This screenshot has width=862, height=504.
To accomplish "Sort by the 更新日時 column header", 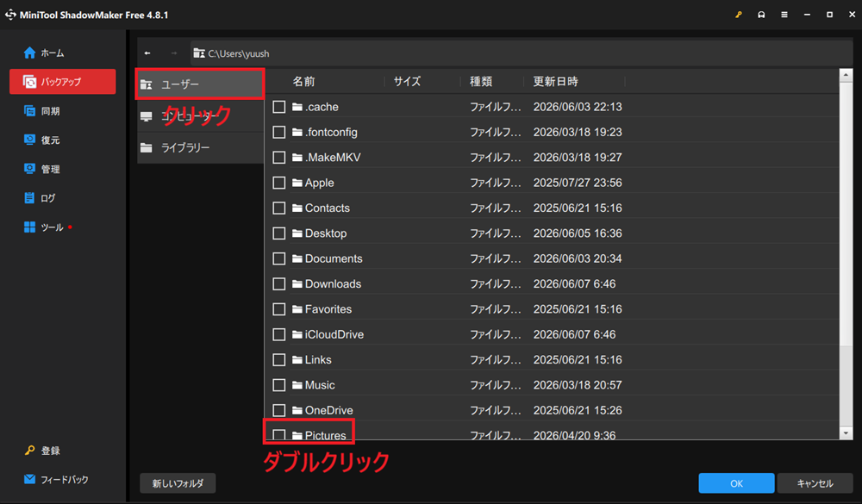I will click(556, 81).
